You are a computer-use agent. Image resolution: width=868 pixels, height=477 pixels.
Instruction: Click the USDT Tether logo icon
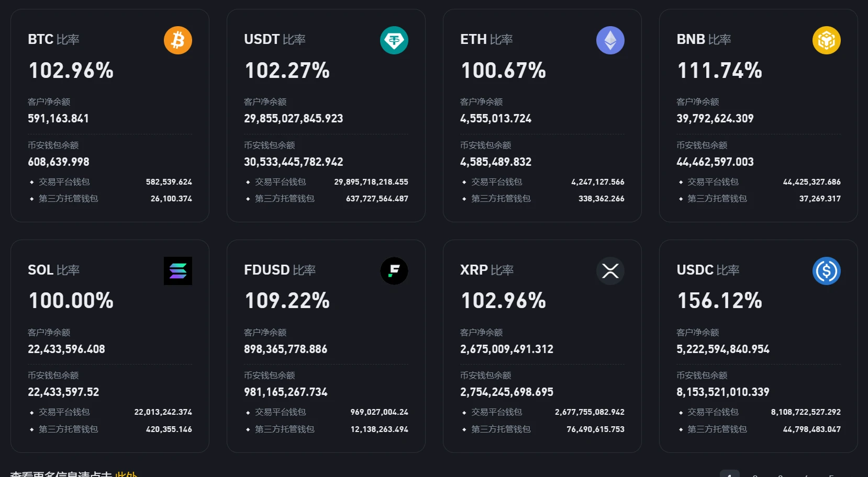[x=394, y=40]
